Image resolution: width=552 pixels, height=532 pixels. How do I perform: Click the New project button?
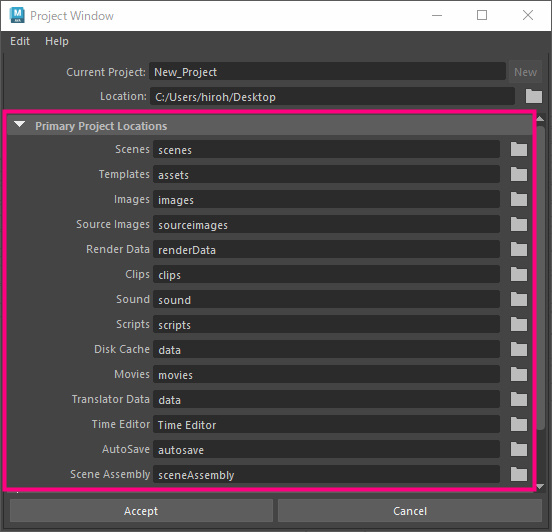tap(525, 72)
